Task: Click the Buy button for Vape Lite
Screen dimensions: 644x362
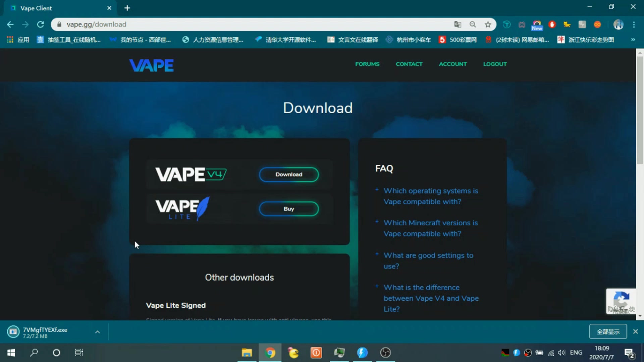Action: click(x=289, y=209)
